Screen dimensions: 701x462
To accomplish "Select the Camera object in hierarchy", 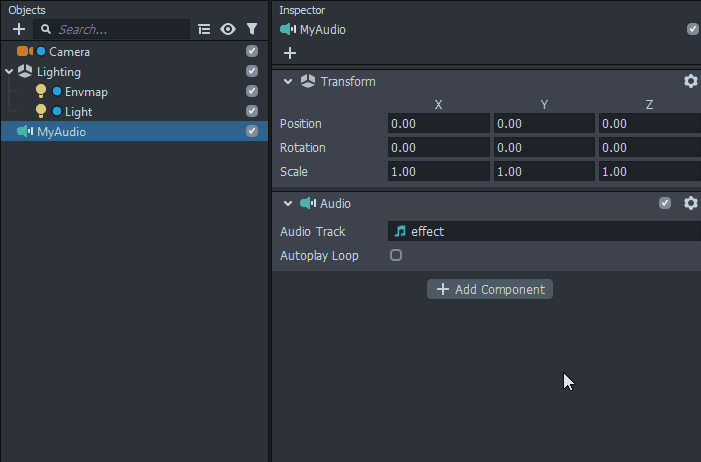I will (69, 51).
